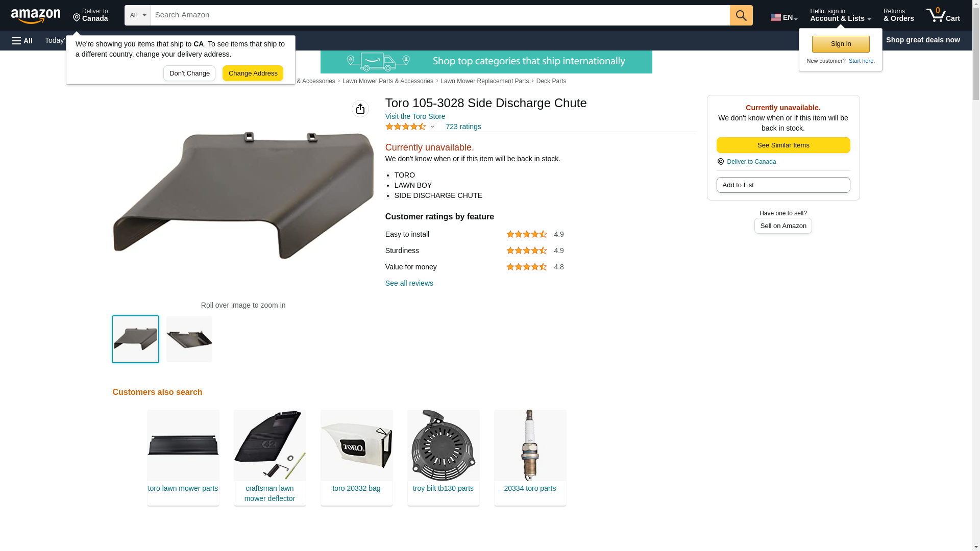Click the Deliver to Canada location icon
Screen dimensions: 980x551
[x=720, y=162]
